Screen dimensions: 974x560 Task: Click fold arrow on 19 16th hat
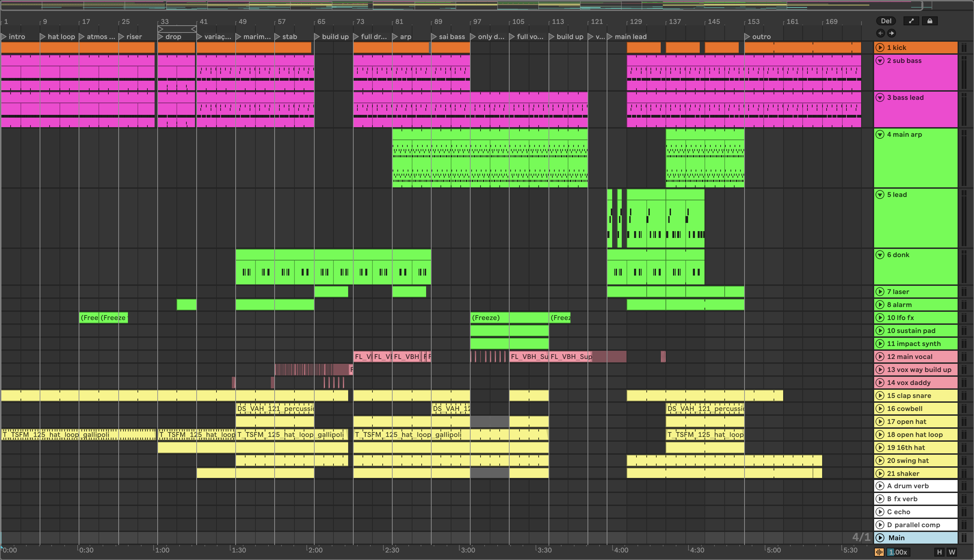pos(880,448)
